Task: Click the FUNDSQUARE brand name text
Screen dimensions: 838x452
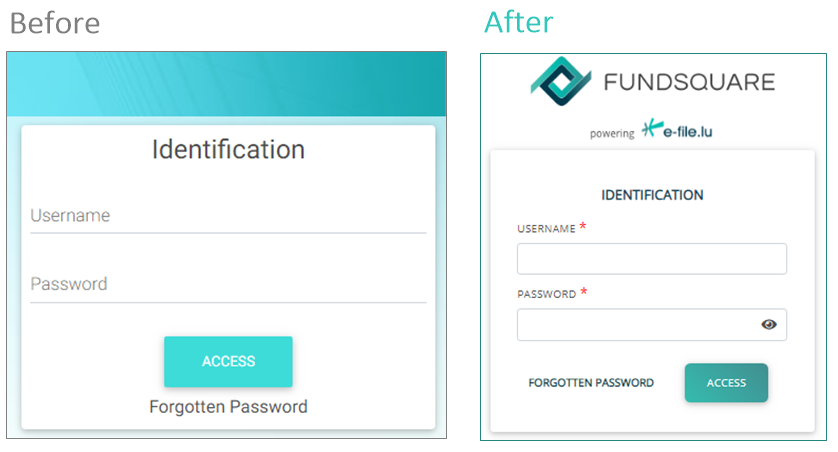Action: click(690, 82)
